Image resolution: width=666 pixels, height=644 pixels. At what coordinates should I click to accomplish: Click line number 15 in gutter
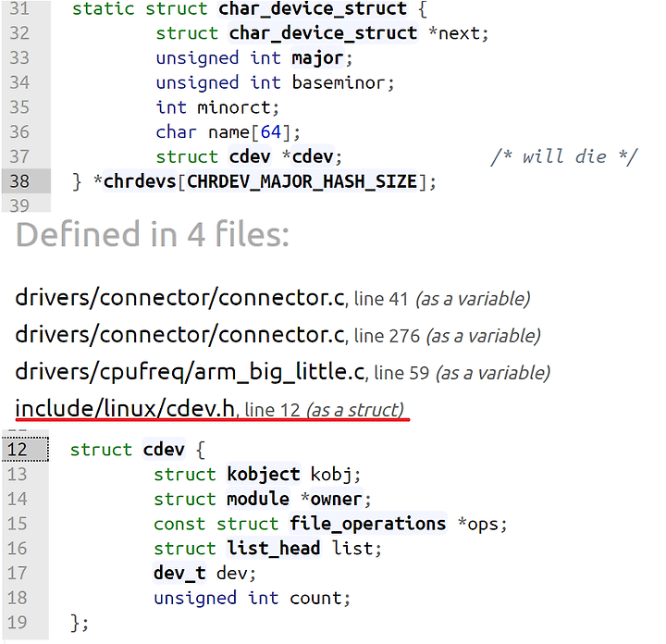pos(17,524)
